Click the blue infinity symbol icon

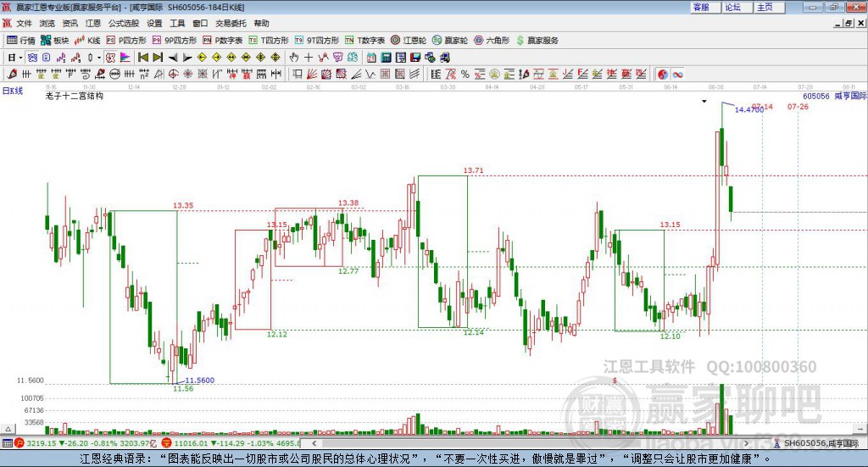(x=677, y=74)
